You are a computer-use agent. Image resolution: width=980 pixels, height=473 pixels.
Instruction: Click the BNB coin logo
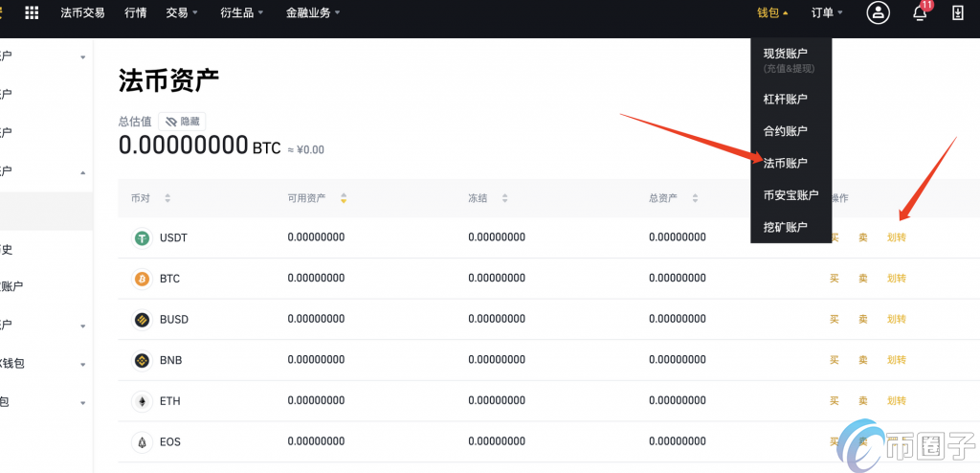pos(143,360)
